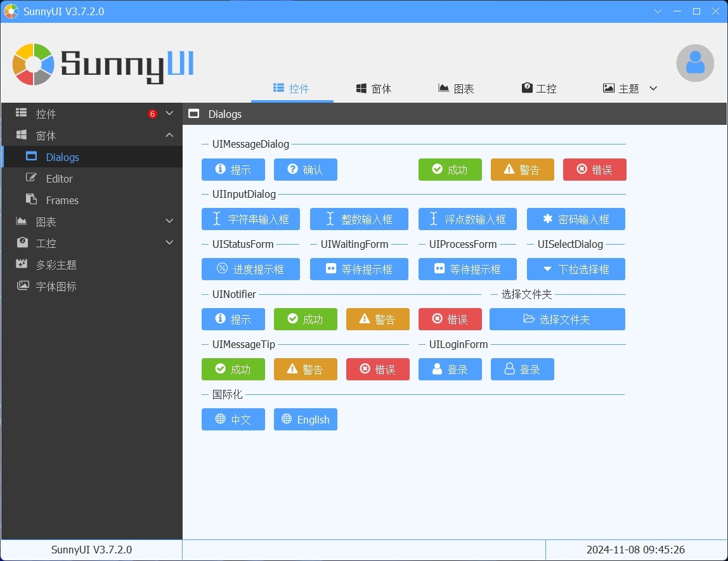The width and height of the screenshot is (728, 561).
Task: Switch language to 中文
Action: (x=233, y=420)
